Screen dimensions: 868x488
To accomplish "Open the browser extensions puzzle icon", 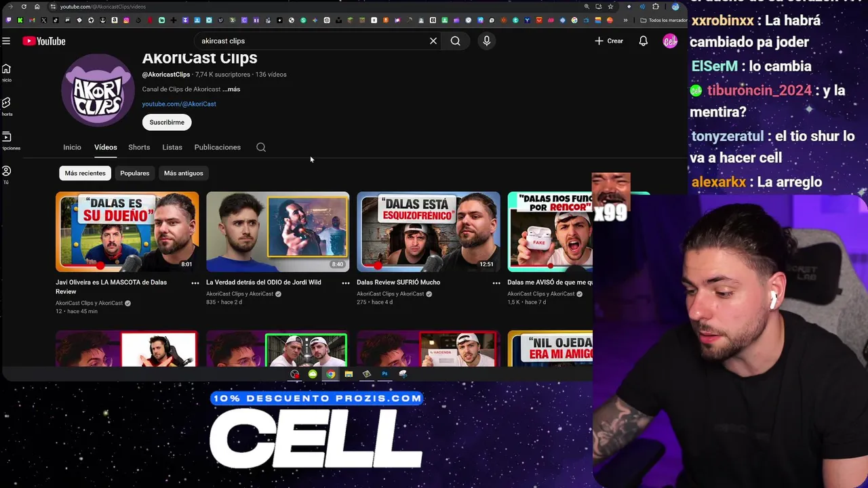I will (655, 7).
